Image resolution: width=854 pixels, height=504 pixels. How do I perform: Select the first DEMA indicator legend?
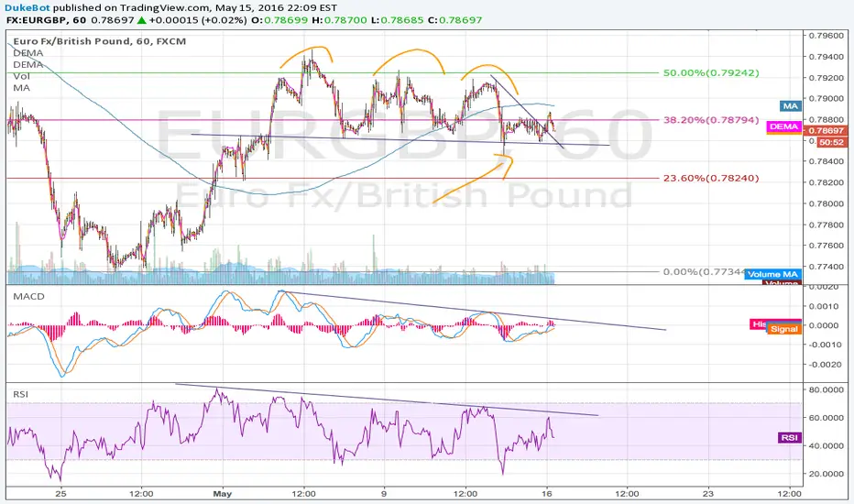tap(28, 53)
